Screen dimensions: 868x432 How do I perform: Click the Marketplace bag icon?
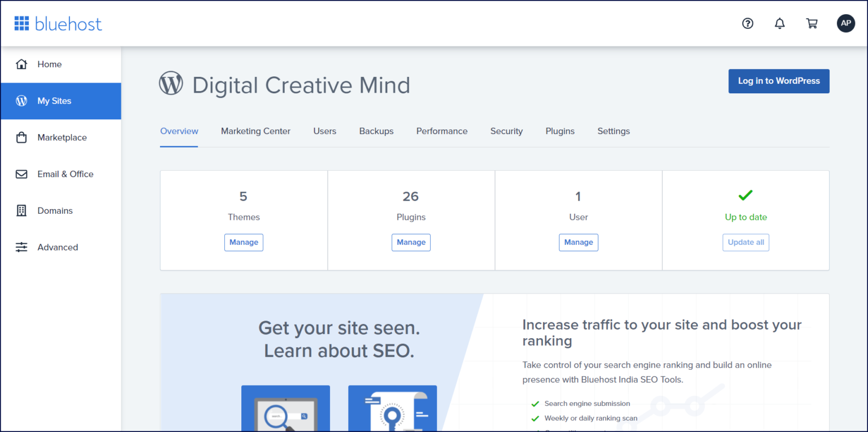point(21,137)
